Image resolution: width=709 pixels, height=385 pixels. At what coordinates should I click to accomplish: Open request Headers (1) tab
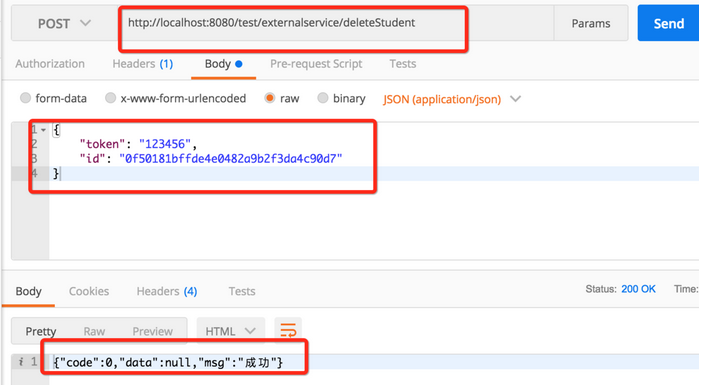pos(142,64)
